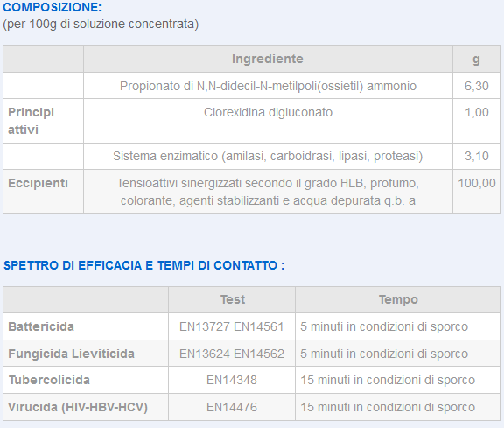504x428 pixels.
Task: Click the Principi attivi row label
Action: pyautogui.click(x=43, y=121)
